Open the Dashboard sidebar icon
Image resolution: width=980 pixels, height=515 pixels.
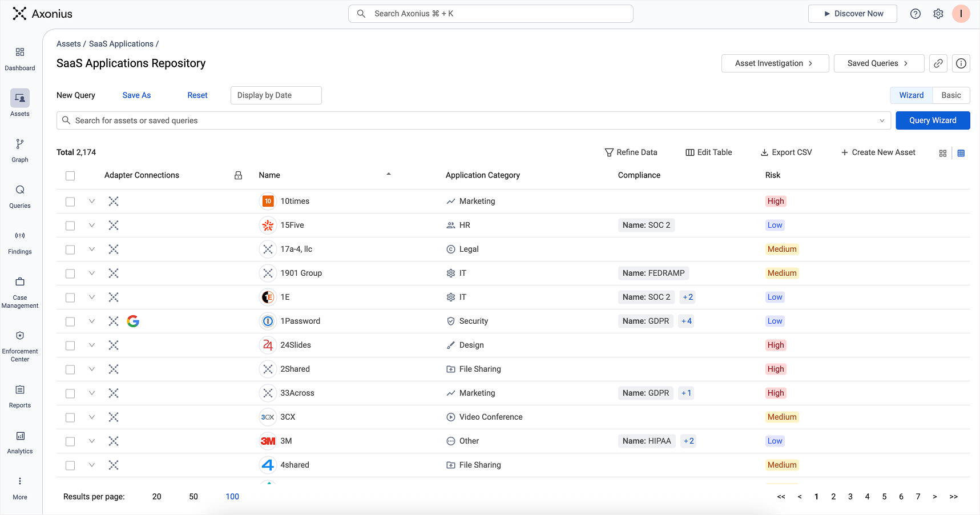coord(20,52)
